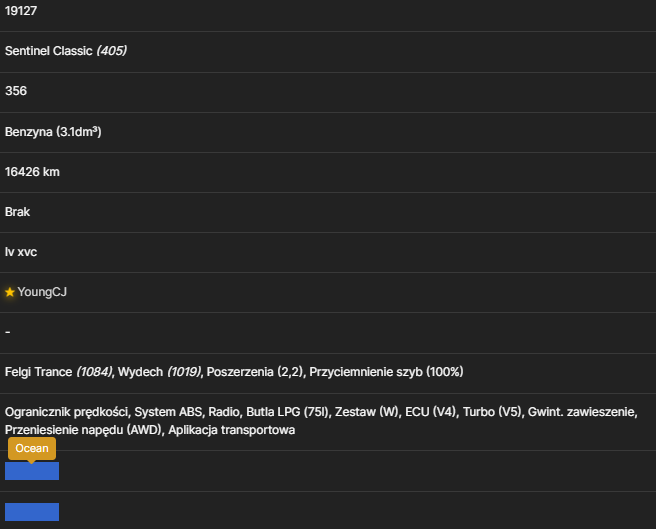Click the 356 value row

pos(328,91)
